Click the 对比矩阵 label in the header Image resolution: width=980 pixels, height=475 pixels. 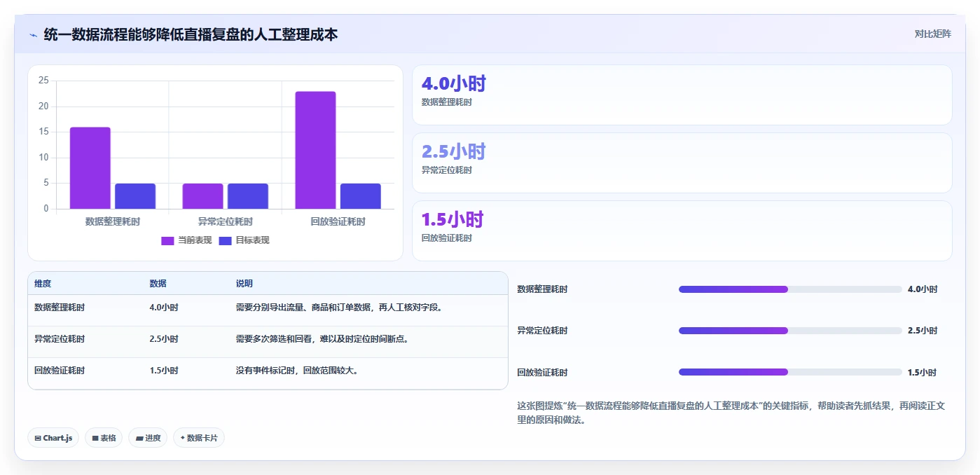click(x=933, y=34)
